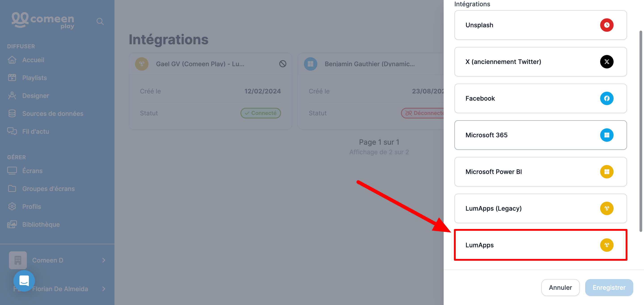Click the X (Twitter) black logo icon
The image size is (644, 305).
606,62
